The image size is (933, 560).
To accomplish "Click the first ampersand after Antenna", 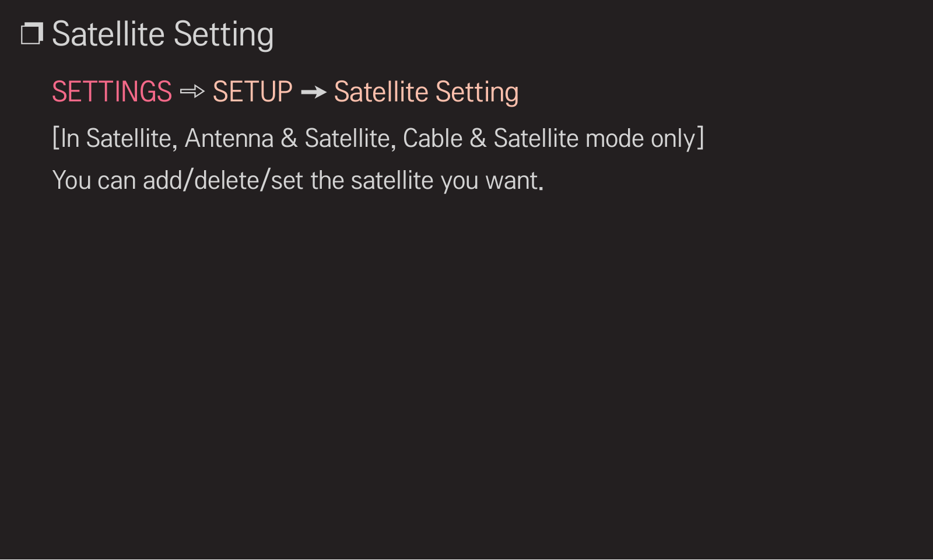I will pyautogui.click(x=289, y=139).
